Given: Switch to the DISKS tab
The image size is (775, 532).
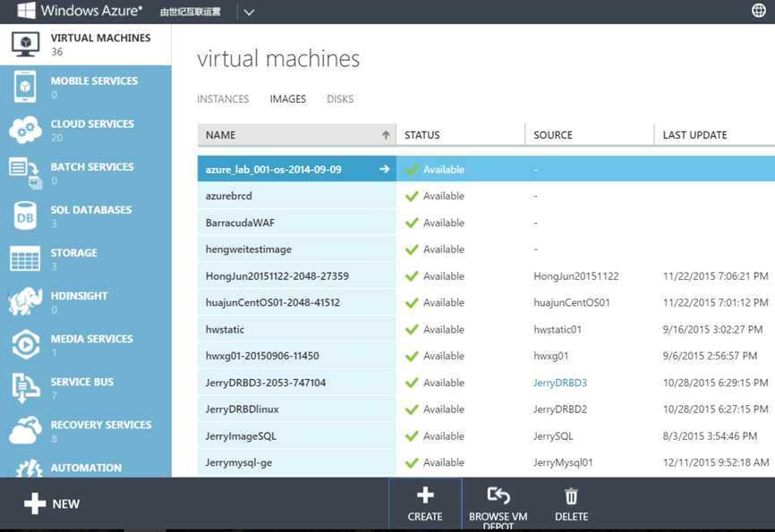Looking at the screenshot, I should pyautogui.click(x=340, y=98).
